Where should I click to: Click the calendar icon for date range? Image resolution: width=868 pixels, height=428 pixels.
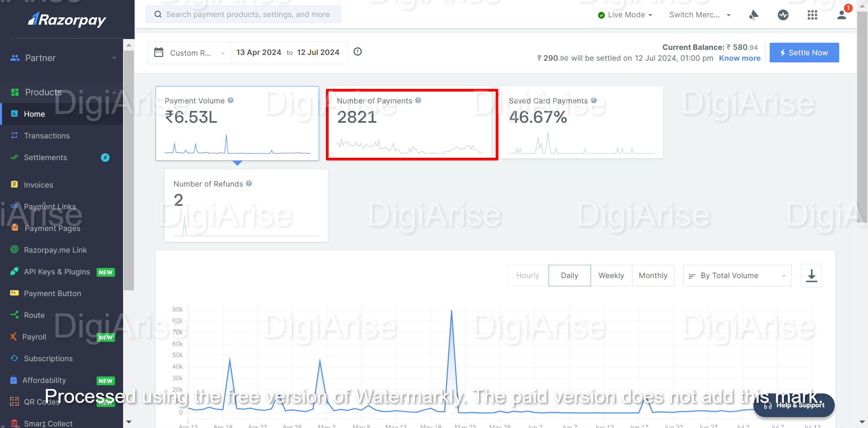tap(159, 52)
